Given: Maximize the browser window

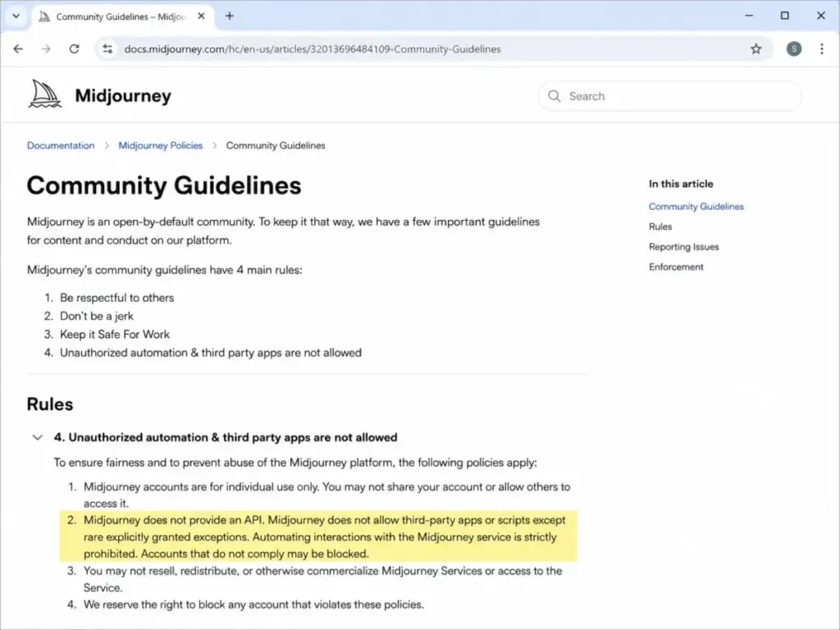Looking at the screenshot, I should tap(785, 16).
